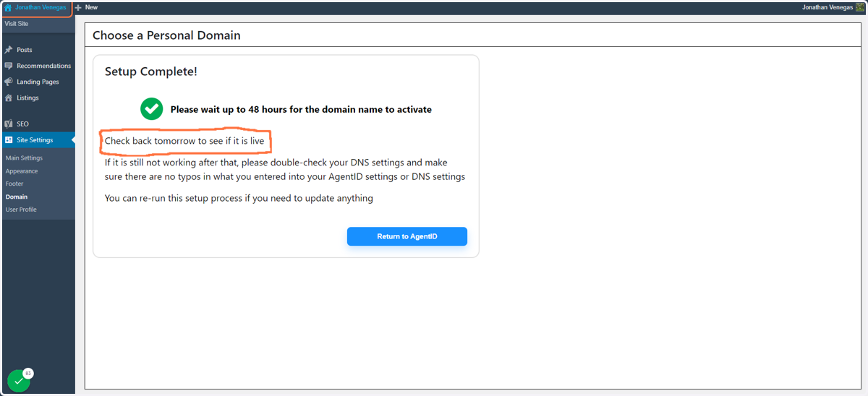Click the plus icon next to New

coord(79,7)
